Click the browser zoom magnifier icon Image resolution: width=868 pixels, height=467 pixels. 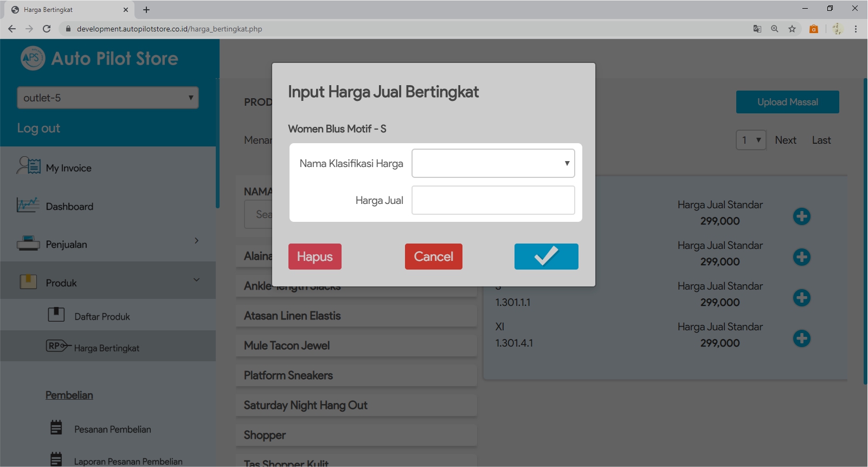pos(775,29)
